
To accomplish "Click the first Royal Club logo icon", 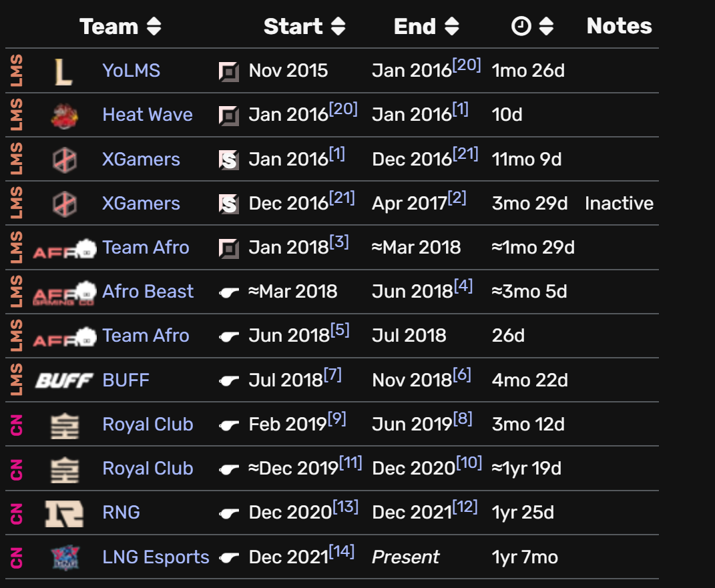I will [x=64, y=426].
